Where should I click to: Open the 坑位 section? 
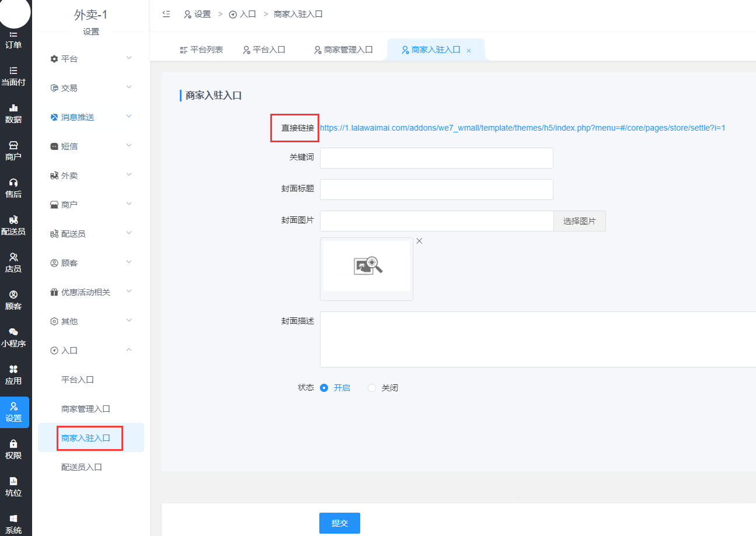click(x=13, y=487)
